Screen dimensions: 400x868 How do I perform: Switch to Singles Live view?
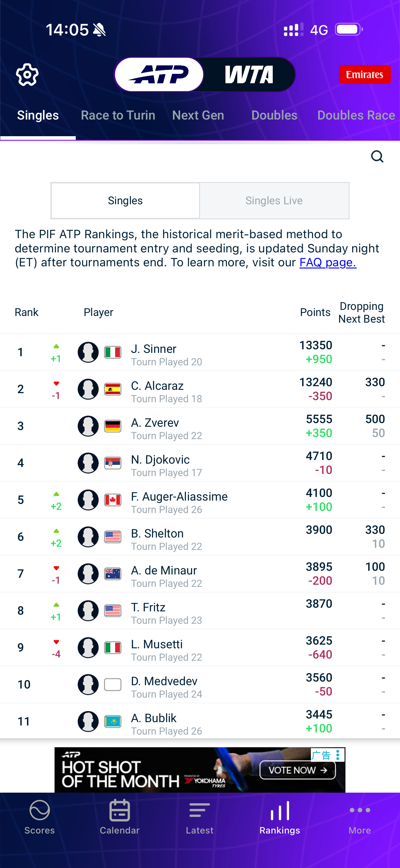click(274, 200)
